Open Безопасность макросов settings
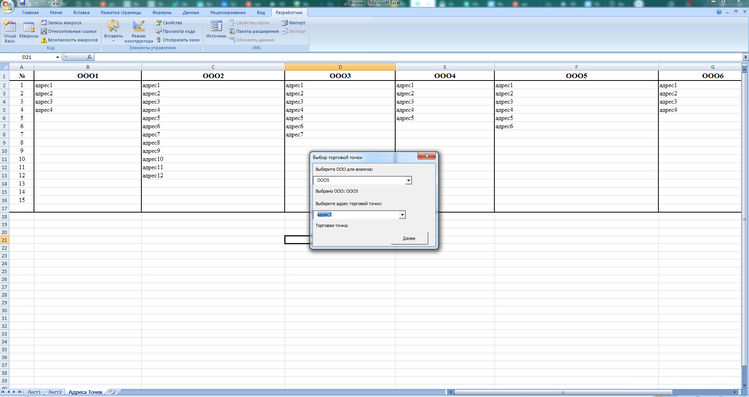Viewport: 749px width, 397px height. click(x=70, y=40)
